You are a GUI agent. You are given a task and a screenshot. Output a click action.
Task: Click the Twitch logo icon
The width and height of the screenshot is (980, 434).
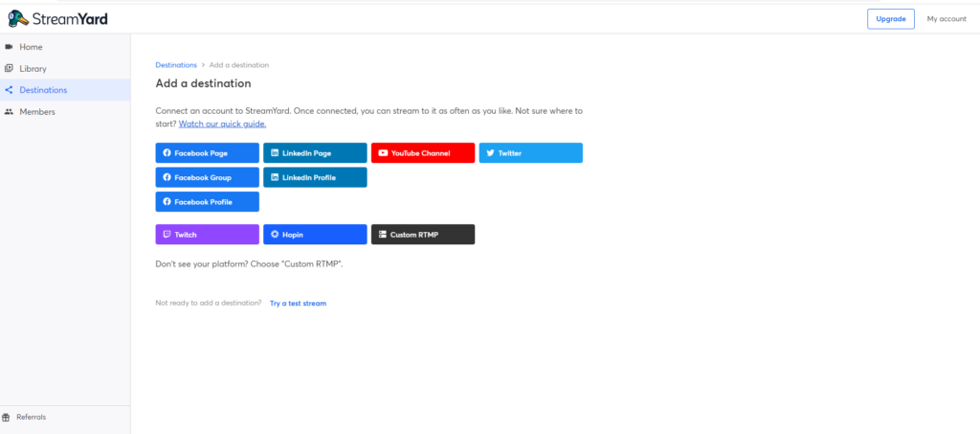pos(167,235)
